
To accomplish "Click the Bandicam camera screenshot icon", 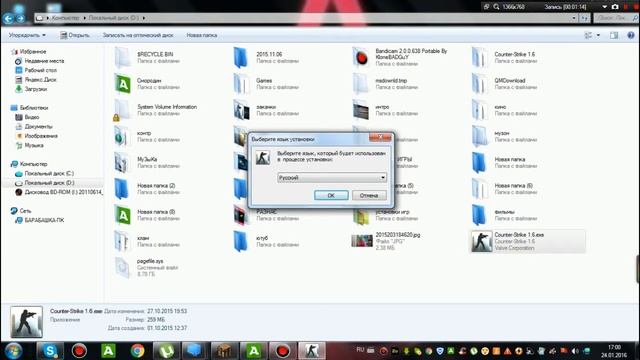I will click(x=615, y=7).
